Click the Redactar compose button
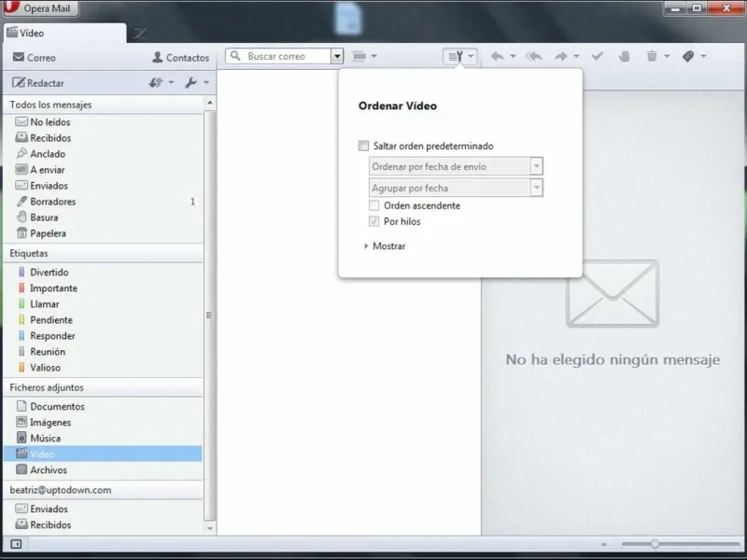This screenshot has height=560, width=747. click(x=38, y=83)
